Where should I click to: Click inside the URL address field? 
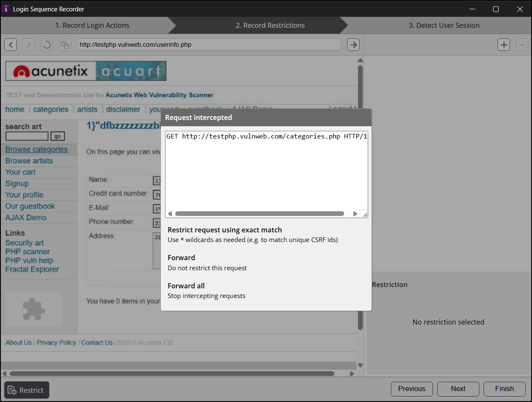(209, 45)
